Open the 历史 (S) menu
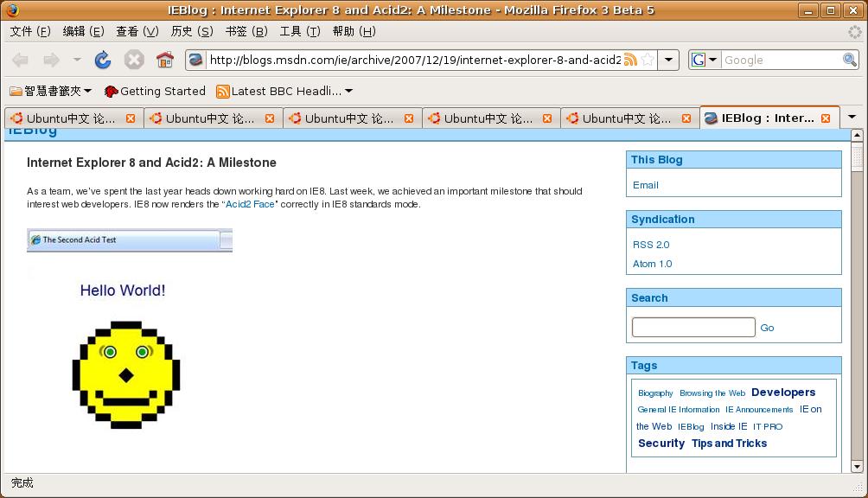The height and width of the screenshot is (498, 868). coord(192,31)
